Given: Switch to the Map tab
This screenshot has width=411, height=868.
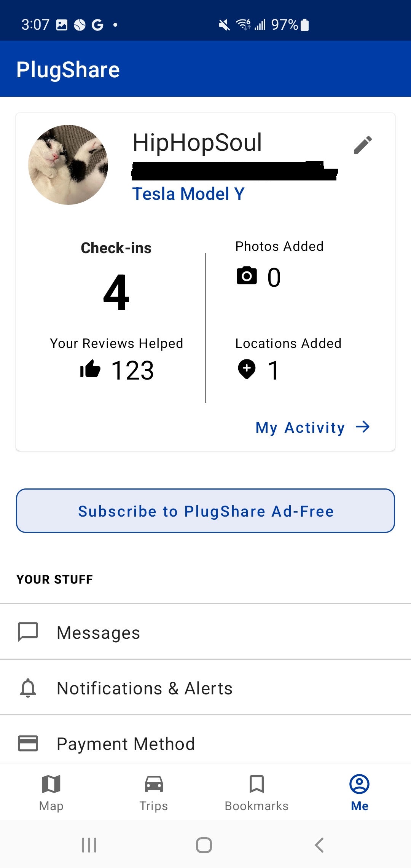Looking at the screenshot, I should point(51,793).
